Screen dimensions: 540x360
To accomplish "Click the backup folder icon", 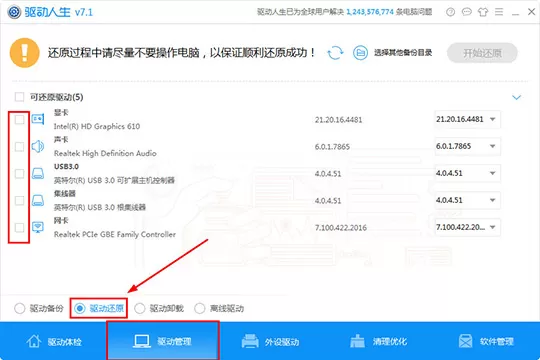I will click(360, 53).
